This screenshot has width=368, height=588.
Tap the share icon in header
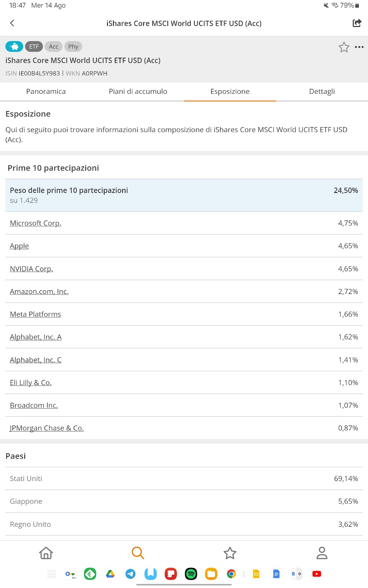357,23
